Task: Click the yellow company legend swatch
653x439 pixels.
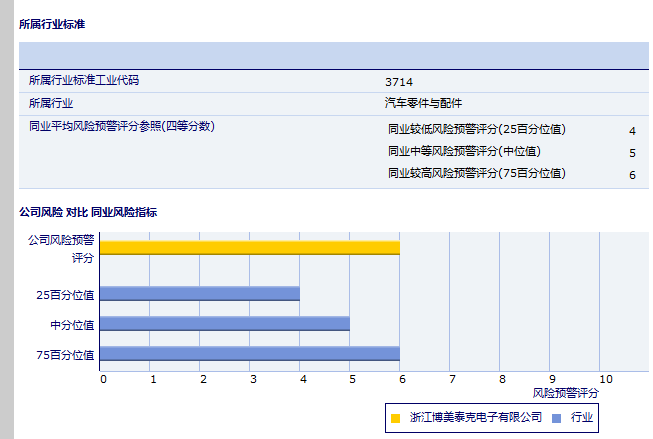Action: tap(395, 418)
